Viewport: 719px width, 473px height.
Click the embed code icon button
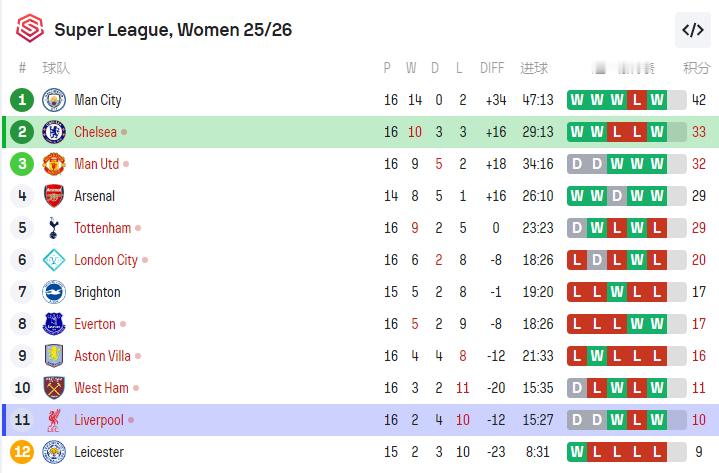tap(692, 30)
